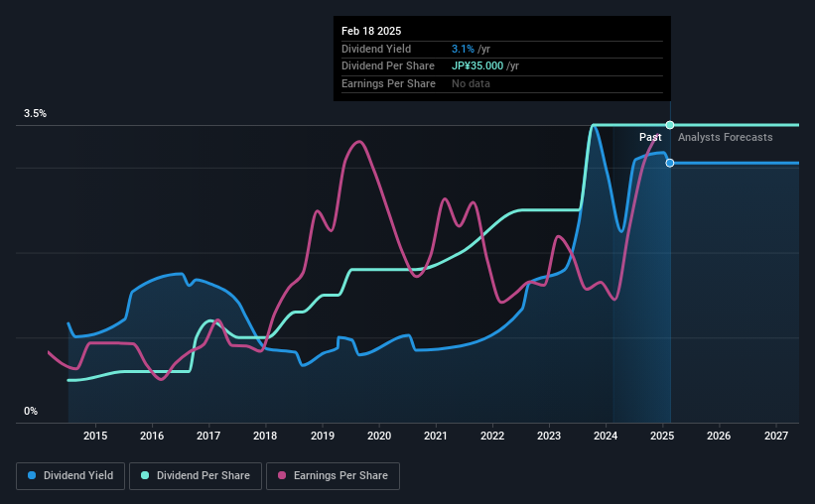Click the teal Dividend Per Share legend dot
The width and height of the screenshot is (815, 504).
145,475
